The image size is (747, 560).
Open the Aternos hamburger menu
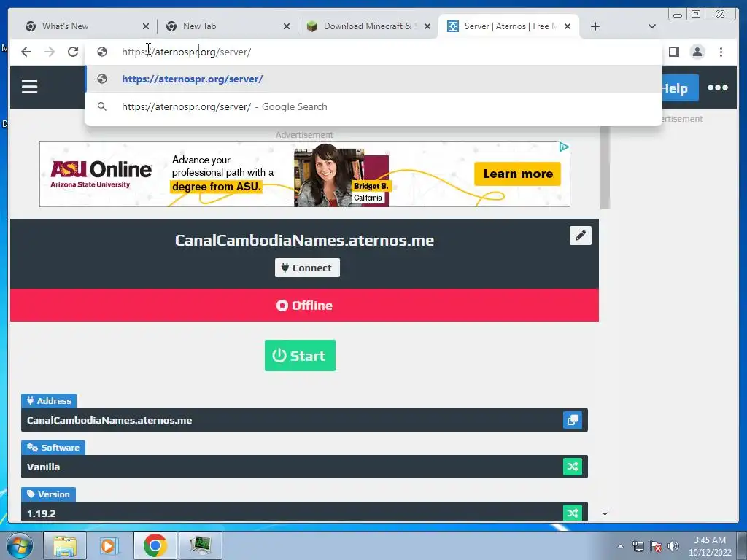tap(29, 87)
